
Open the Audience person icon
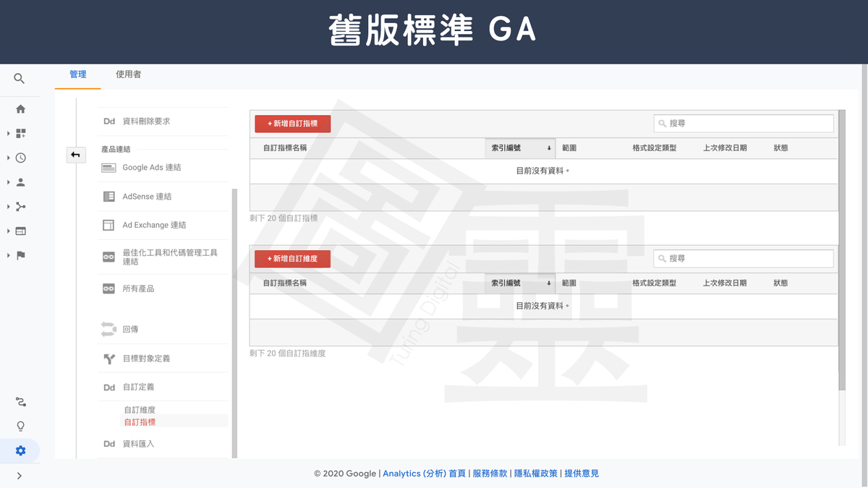tap(20, 182)
